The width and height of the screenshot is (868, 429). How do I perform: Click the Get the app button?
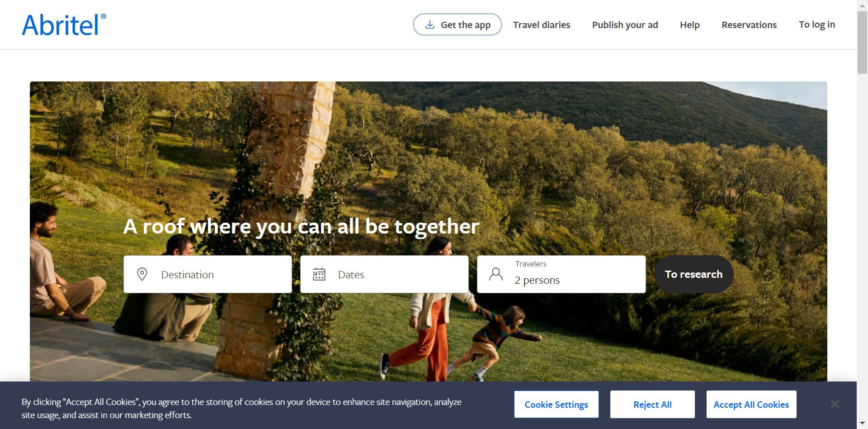[457, 24]
